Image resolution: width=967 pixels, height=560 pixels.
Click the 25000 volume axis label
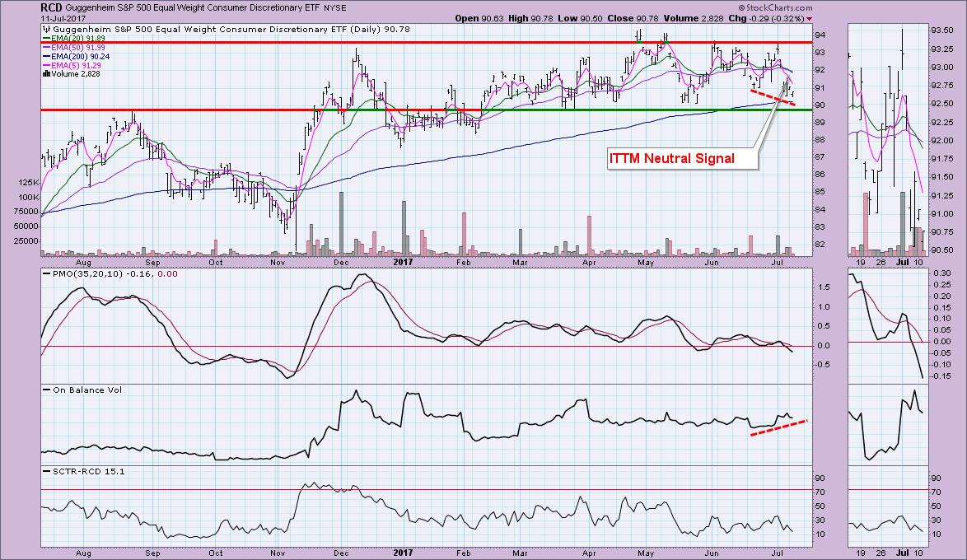pyautogui.click(x=26, y=241)
